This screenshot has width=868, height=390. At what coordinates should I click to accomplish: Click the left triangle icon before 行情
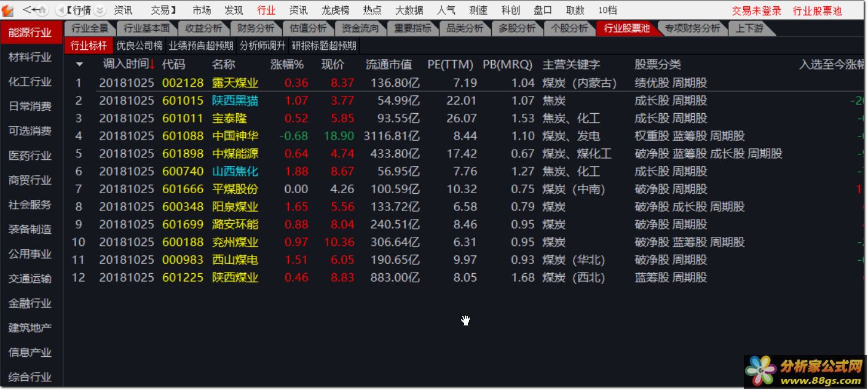pyautogui.click(x=60, y=10)
